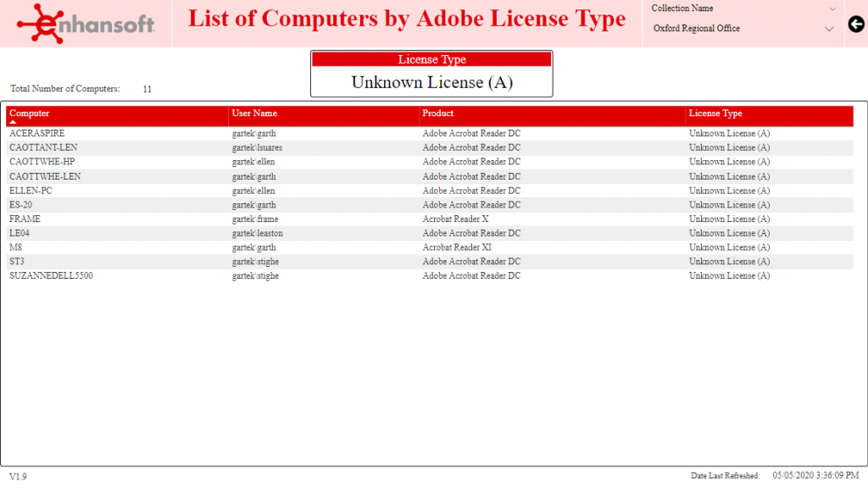
Task: Collapse the Collection Name slicer chevron
Action: pos(832,8)
